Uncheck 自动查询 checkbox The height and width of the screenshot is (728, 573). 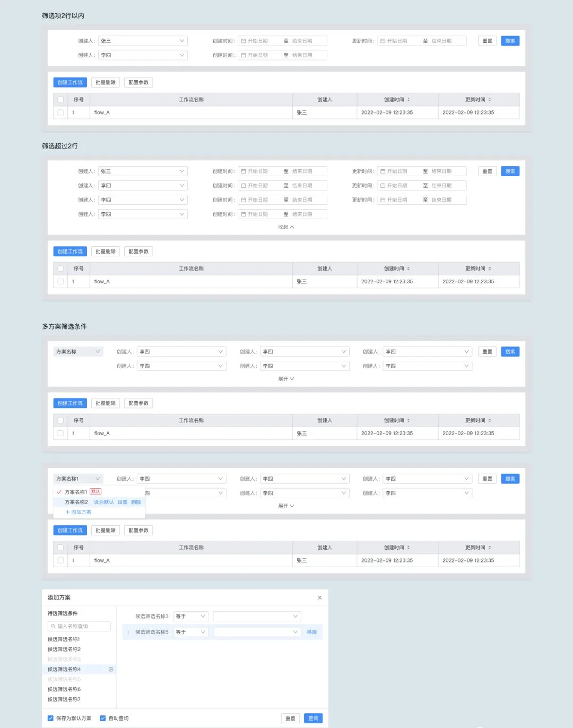coord(103,718)
